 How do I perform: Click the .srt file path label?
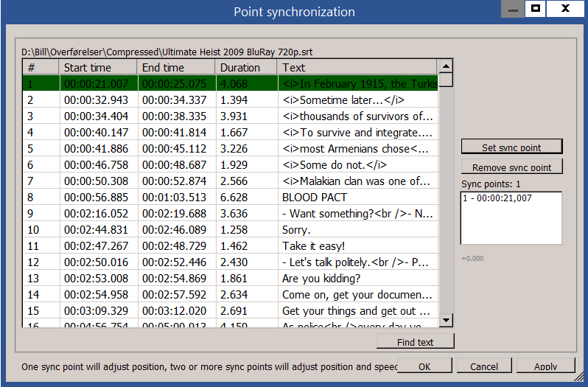pos(167,52)
